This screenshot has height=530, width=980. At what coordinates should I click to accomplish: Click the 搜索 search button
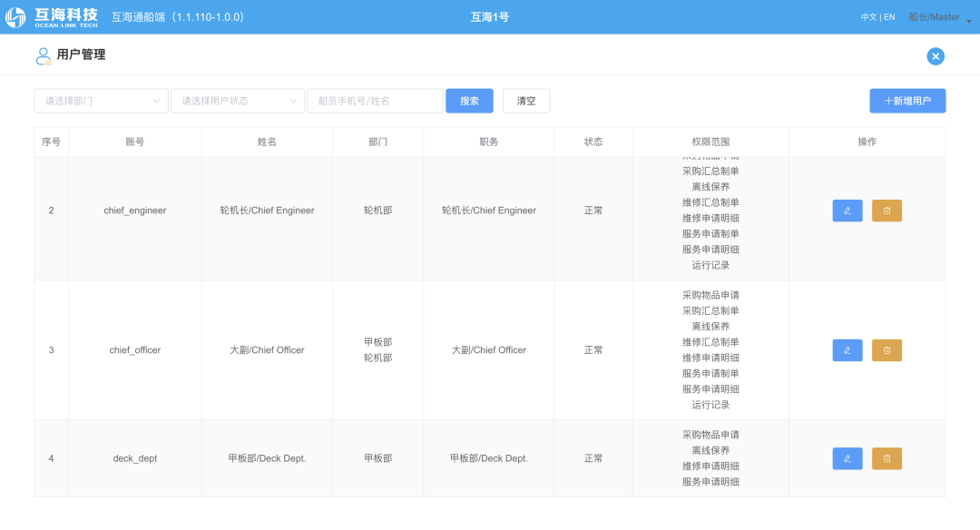(469, 101)
